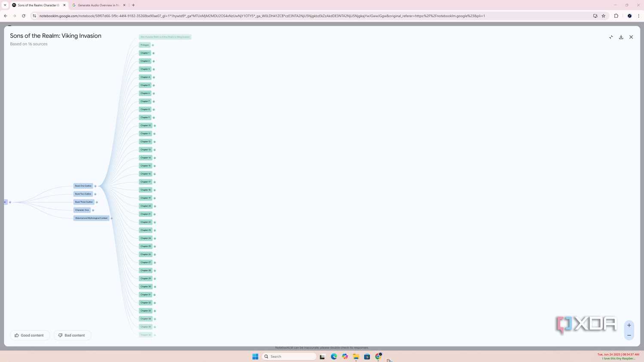The height and width of the screenshot is (362, 644).
Task: Expand the Character Arcs node
Action: (93, 210)
